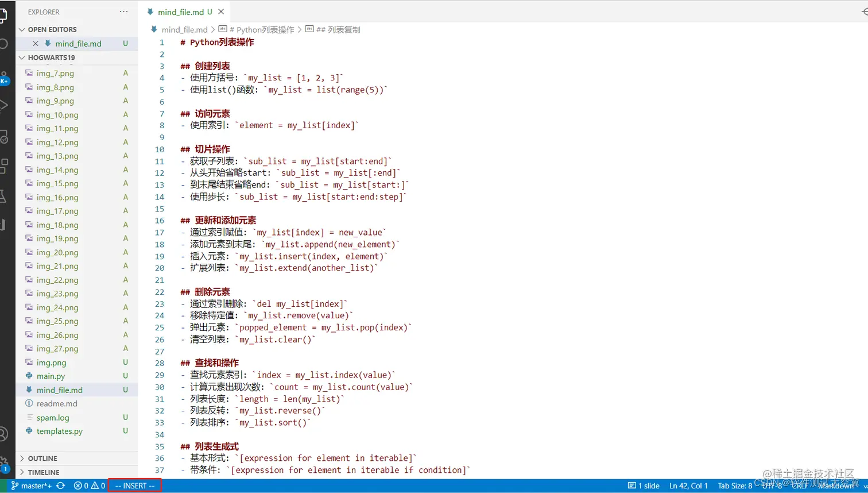Close mind_file.md in Open Editors list
This screenshot has height=493, width=868.
[x=36, y=44]
